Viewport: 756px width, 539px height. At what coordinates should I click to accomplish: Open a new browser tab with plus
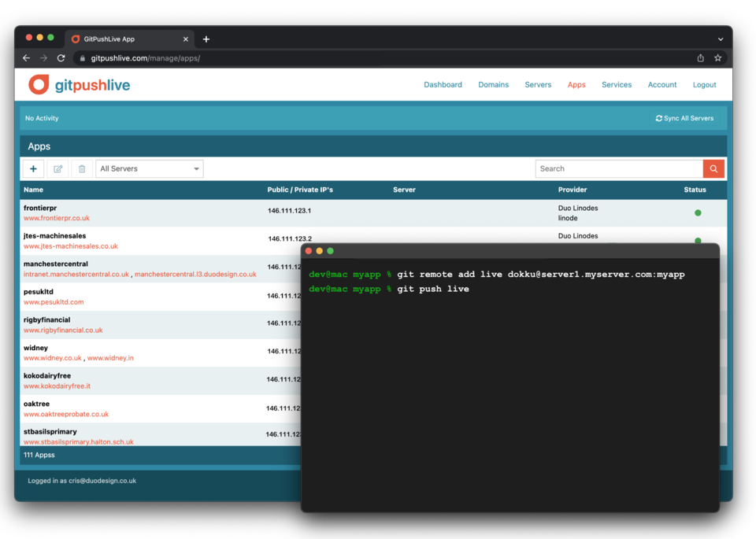click(206, 39)
